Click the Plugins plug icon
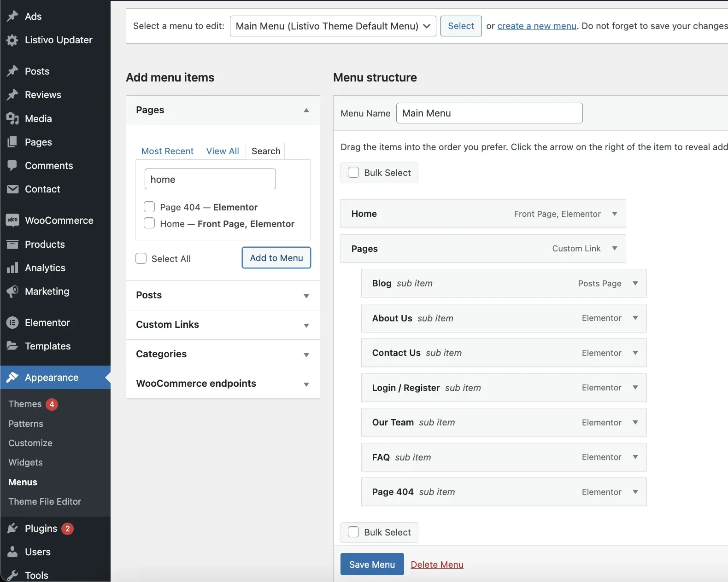Image resolution: width=728 pixels, height=582 pixels. pyautogui.click(x=12, y=528)
